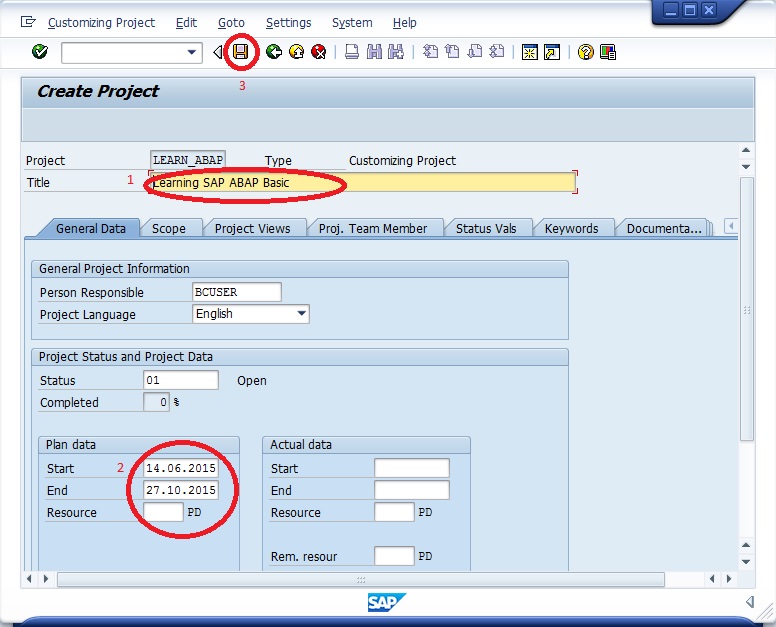The height and width of the screenshot is (627, 776).
Task: Open the Customizing Project menu
Action: pyautogui.click(x=101, y=23)
